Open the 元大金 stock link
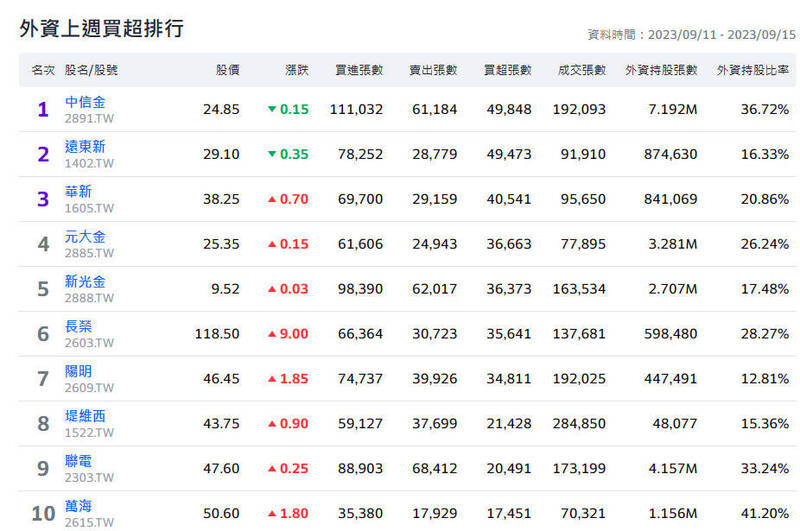The height and width of the screenshot is (531, 800). [85, 237]
